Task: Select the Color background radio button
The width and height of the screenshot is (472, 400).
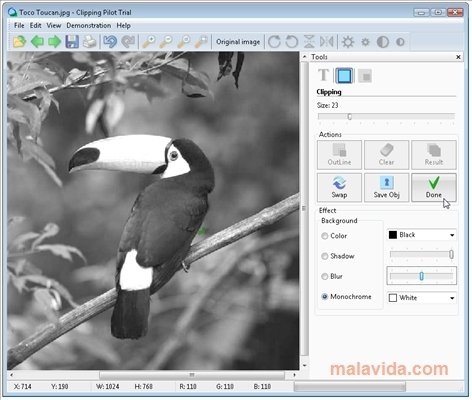Action: coord(325,236)
